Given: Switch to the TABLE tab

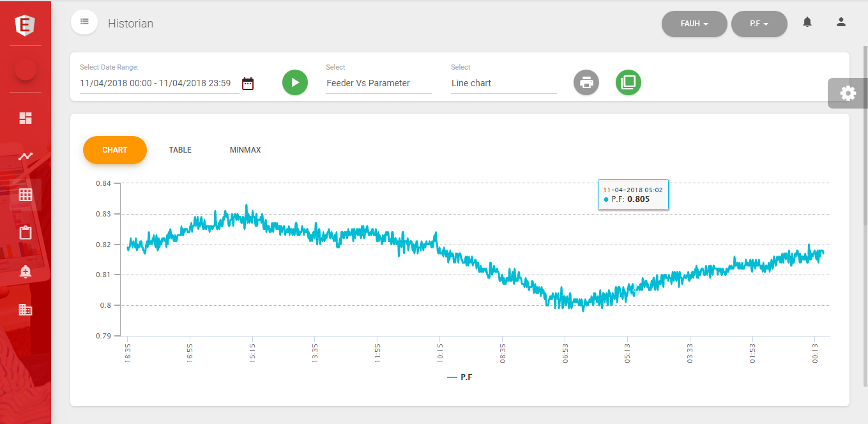Looking at the screenshot, I should [x=180, y=150].
